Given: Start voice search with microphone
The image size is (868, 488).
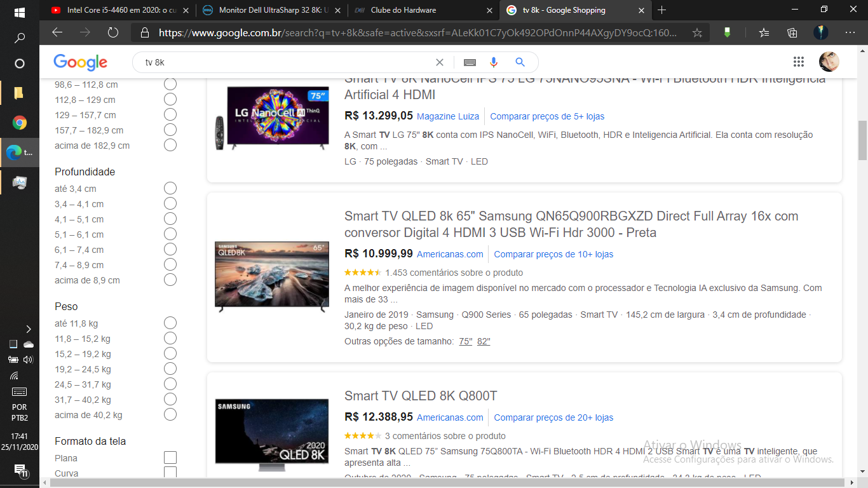Looking at the screenshot, I should coord(494,62).
